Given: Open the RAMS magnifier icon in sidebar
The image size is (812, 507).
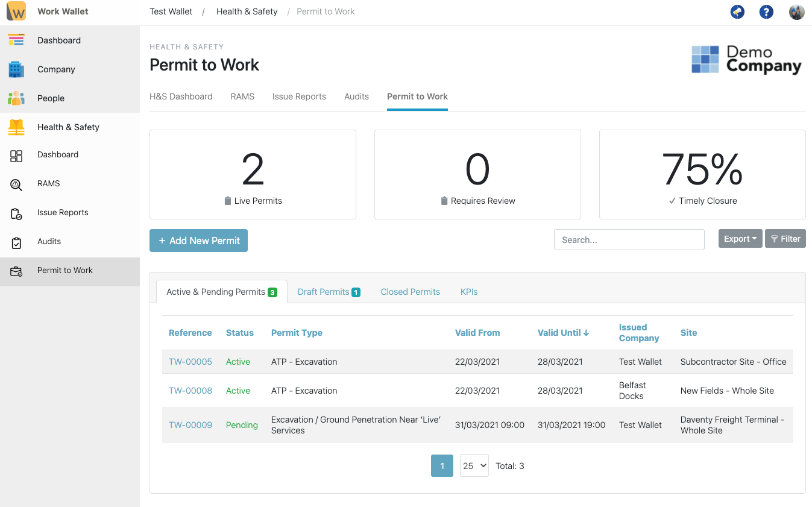Looking at the screenshot, I should [x=16, y=183].
